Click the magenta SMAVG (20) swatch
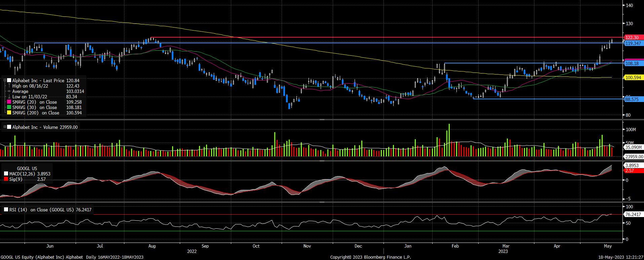644x260 pixels. tap(9, 102)
